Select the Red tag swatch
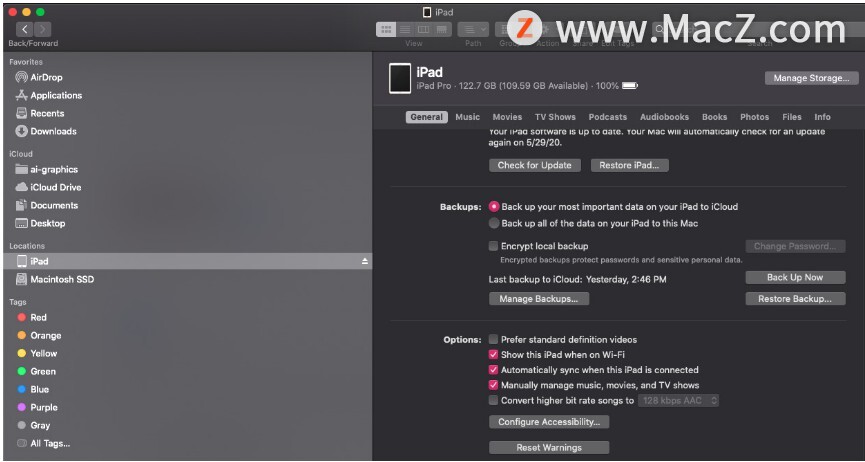The width and height of the screenshot is (865, 462). 22,317
